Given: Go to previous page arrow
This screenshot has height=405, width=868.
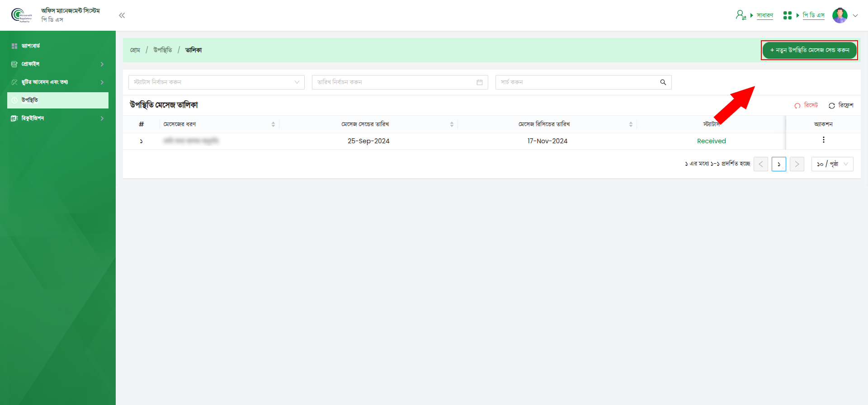Looking at the screenshot, I should tap(761, 164).
